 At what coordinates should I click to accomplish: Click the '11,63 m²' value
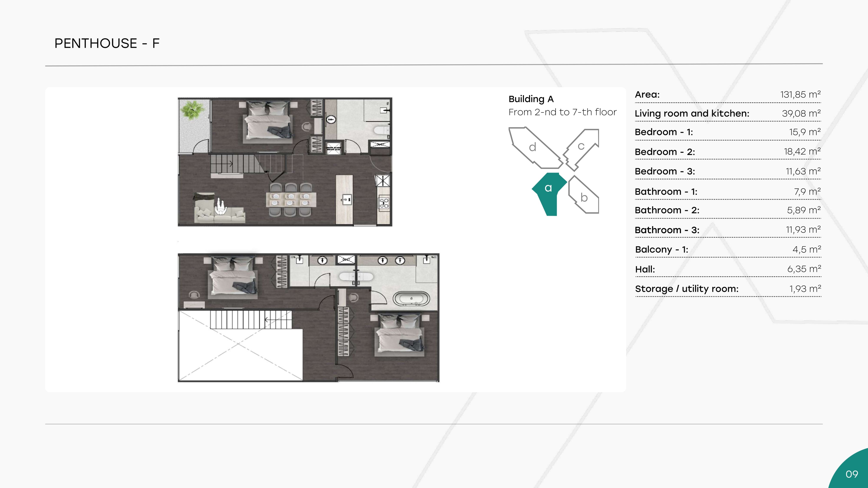(803, 171)
